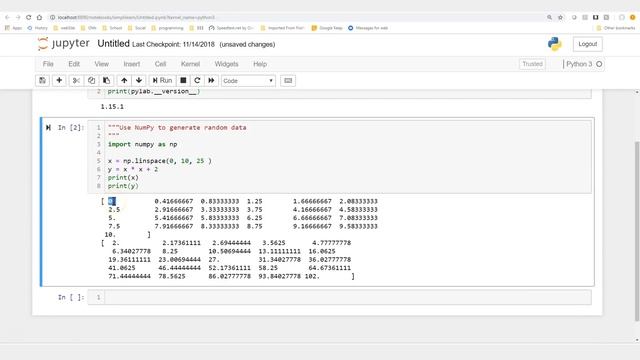Go back in browser history

[7, 17]
